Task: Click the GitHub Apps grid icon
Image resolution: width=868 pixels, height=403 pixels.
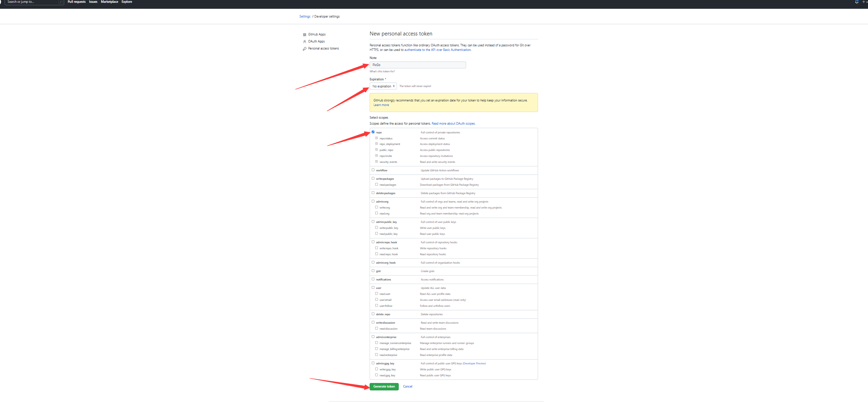Action: pos(304,35)
